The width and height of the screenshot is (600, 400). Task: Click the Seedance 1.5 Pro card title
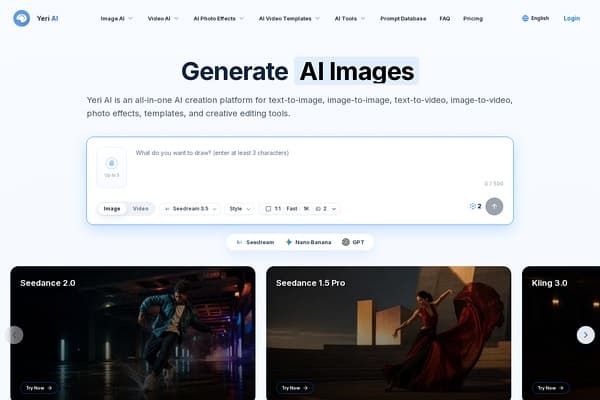pos(310,283)
